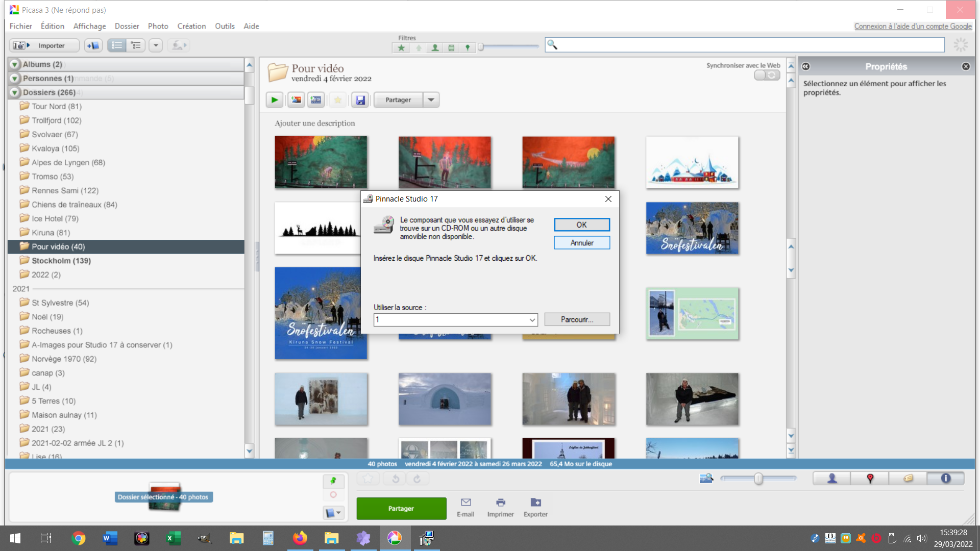Filter photos showing faces
Image resolution: width=980 pixels, height=551 pixels.
click(435, 48)
